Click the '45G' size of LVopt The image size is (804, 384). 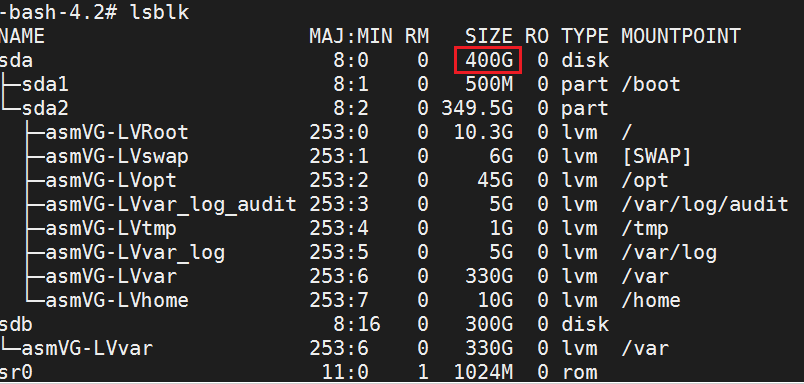[495, 180]
